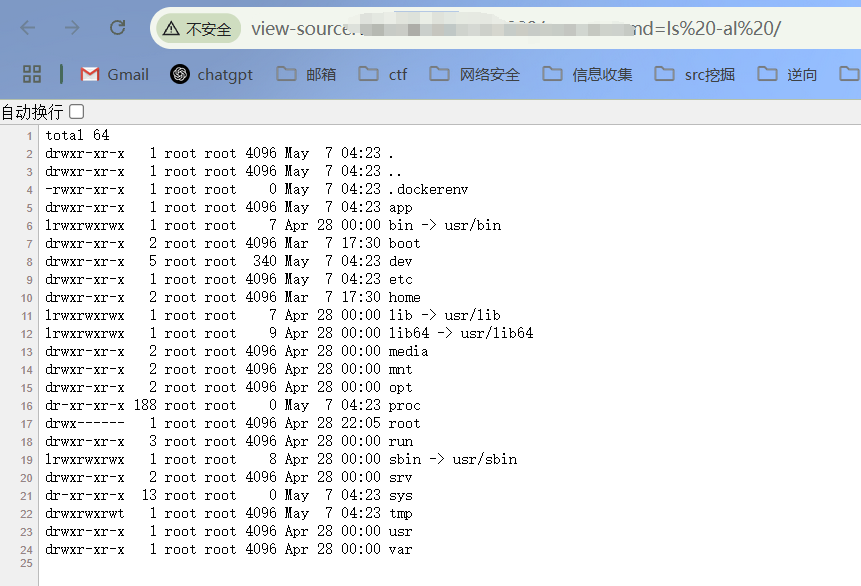The width and height of the screenshot is (861, 586).
Task: Click the 'drwx------' permissions string
Action: [x=85, y=423]
